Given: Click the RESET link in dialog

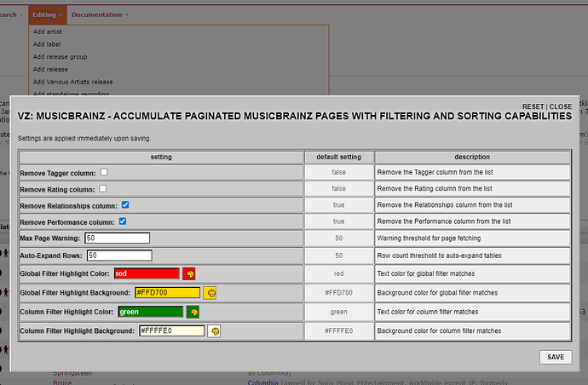Looking at the screenshot, I should click(533, 106).
